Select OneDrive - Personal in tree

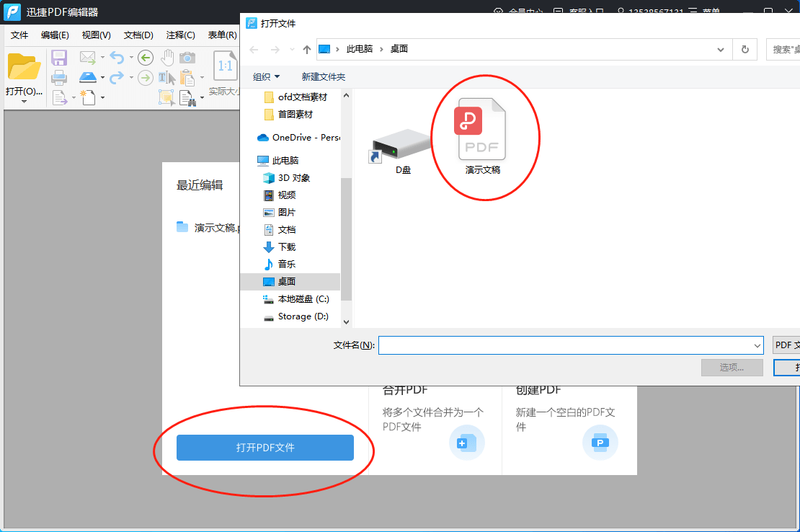299,137
